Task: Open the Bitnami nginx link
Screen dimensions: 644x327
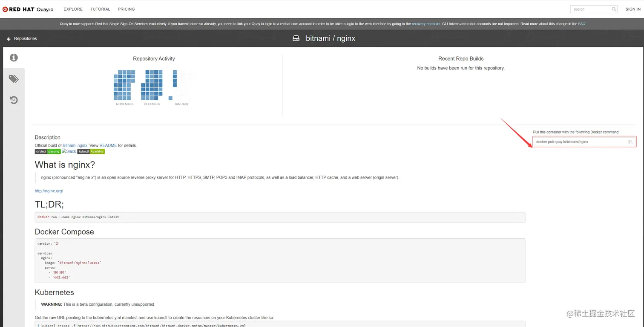Action: [x=75, y=145]
